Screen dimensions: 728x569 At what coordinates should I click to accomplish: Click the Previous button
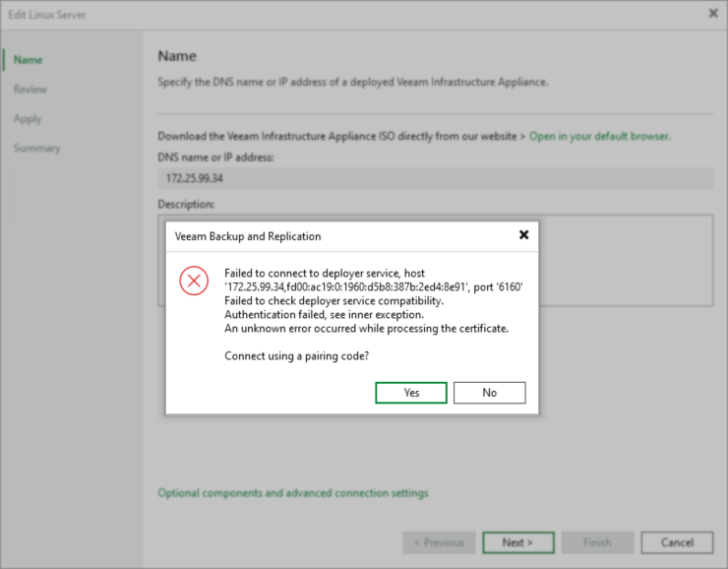point(439,542)
